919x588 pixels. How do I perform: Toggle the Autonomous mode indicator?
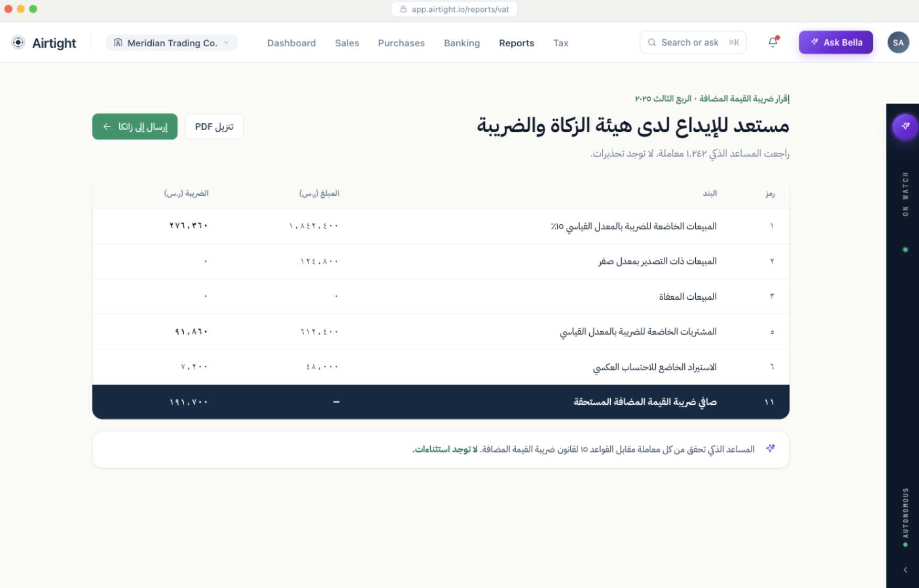(905, 544)
